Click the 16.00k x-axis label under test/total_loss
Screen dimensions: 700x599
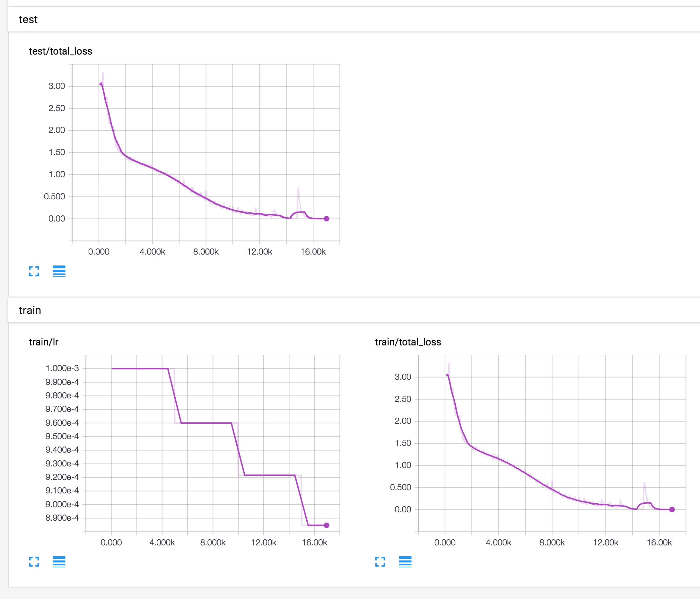pos(313,252)
